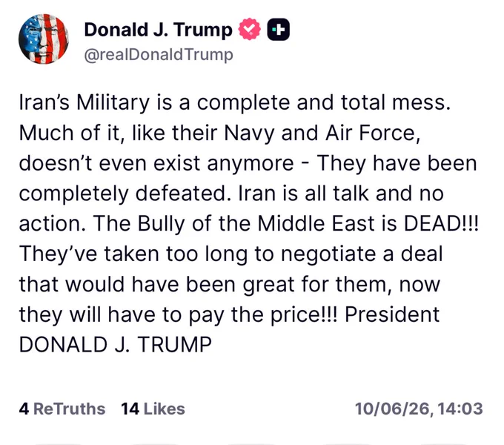The height and width of the screenshot is (445, 504).
Task: Open the @realDonaldTrump handle link
Action: (x=159, y=55)
